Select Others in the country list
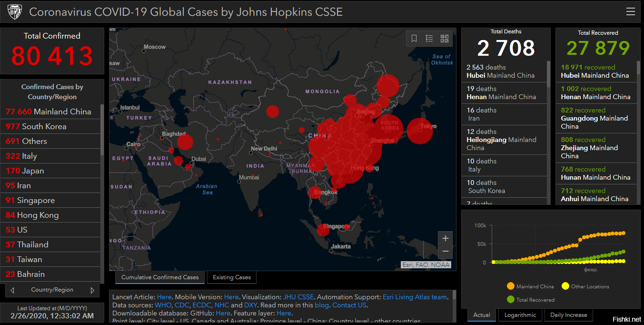Screen dimensions: 644x325 point(50,141)
